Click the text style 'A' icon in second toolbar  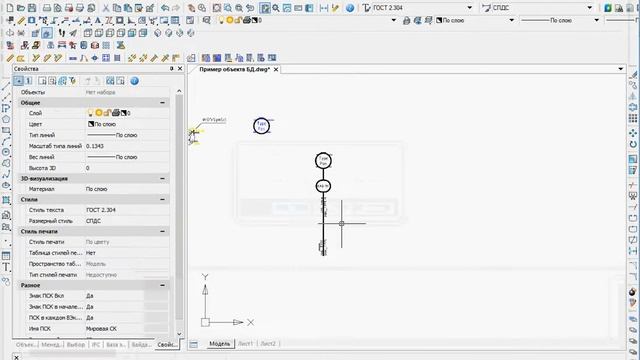pyautogui.click(x=98, y=20)
